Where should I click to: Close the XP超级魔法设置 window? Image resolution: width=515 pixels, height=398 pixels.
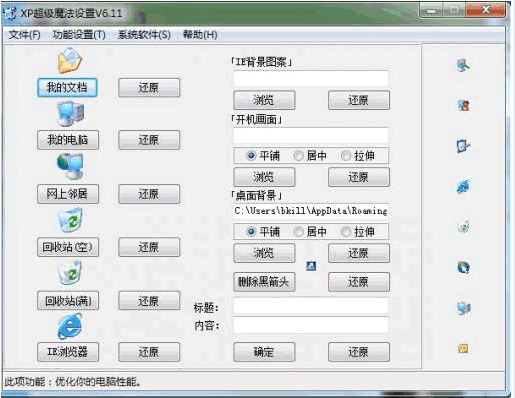(486, 10)
